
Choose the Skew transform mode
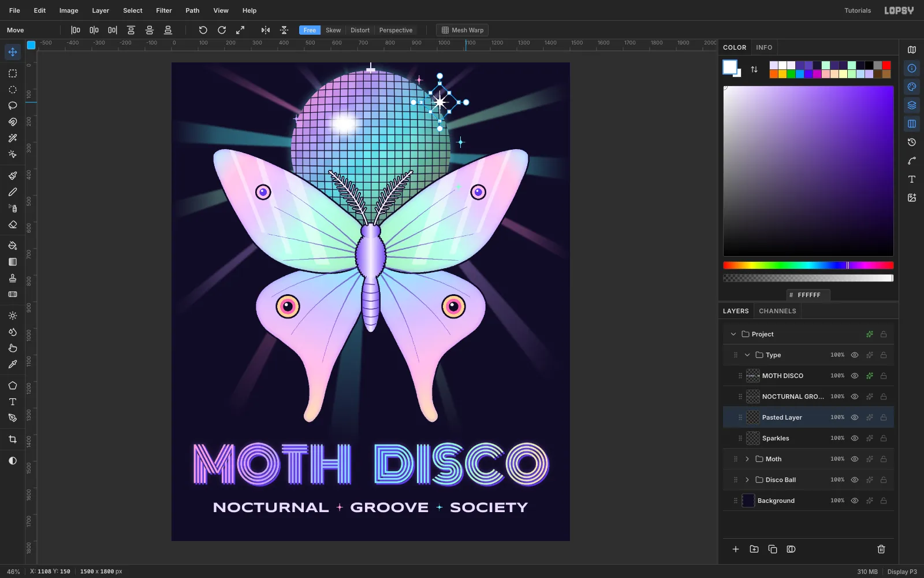333,30
